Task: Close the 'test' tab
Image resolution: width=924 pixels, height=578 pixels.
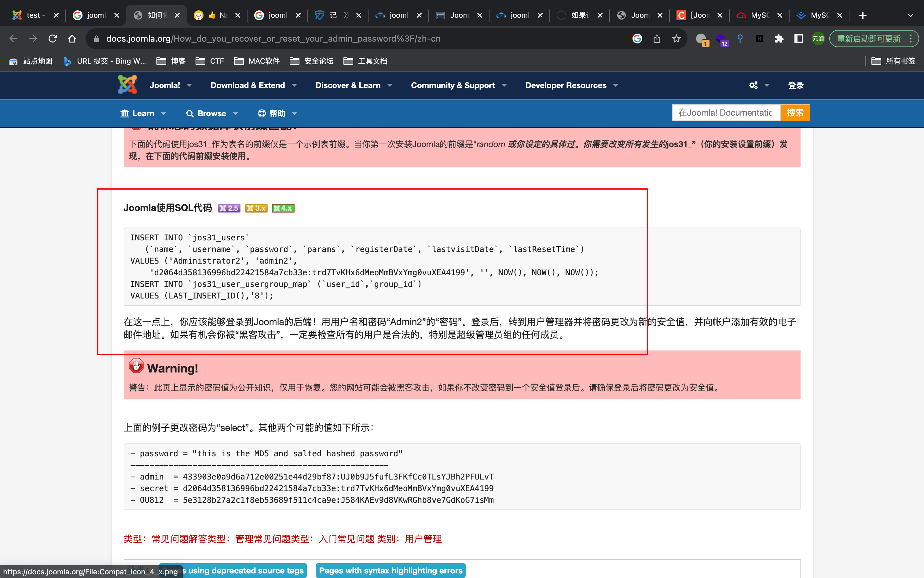Action: [x=56, y=15]
